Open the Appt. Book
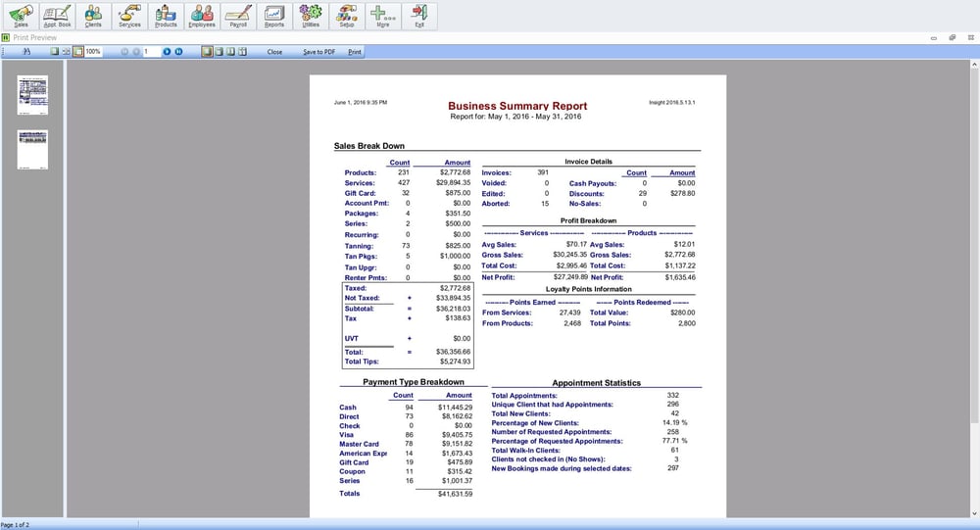 tap(57, 16)
